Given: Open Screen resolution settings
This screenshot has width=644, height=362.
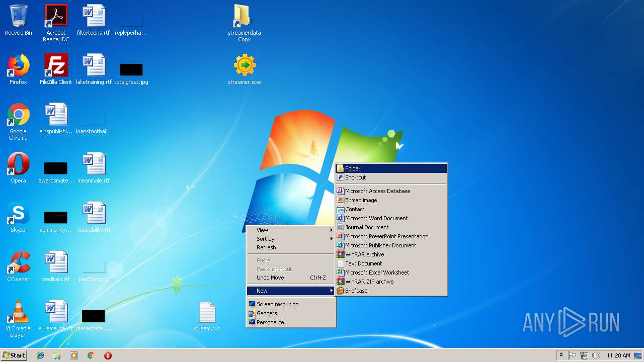Looking at the screenshot, I should [291, 304].
